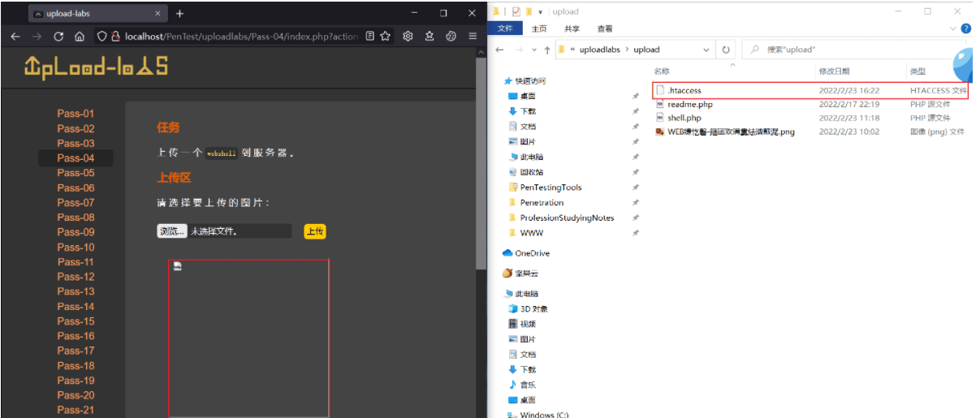Sort files by 名称 column header
Viewport: 980px width, 418px height.
click(x=662, y=71)
